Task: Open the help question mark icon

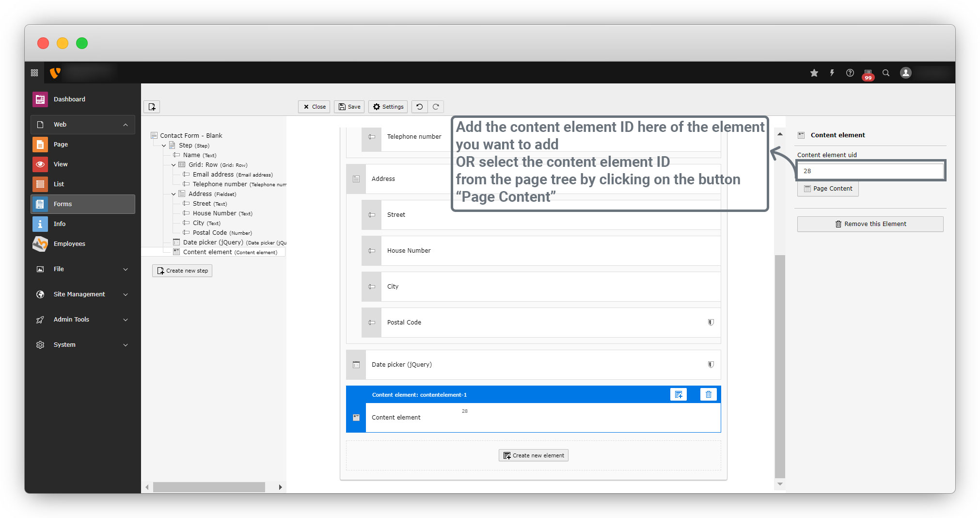Action: (x=850, y=73)
